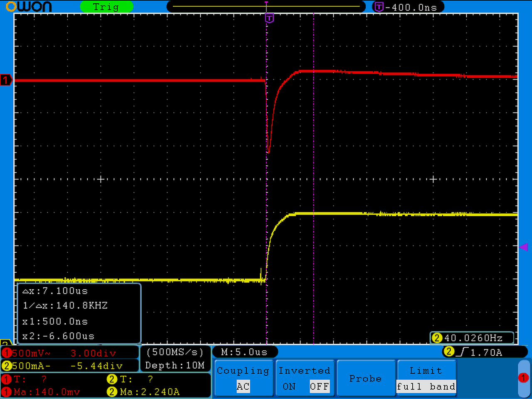532x399 pixels.
Task: Click the red channel 1 indicator circle
Action: 523,377
